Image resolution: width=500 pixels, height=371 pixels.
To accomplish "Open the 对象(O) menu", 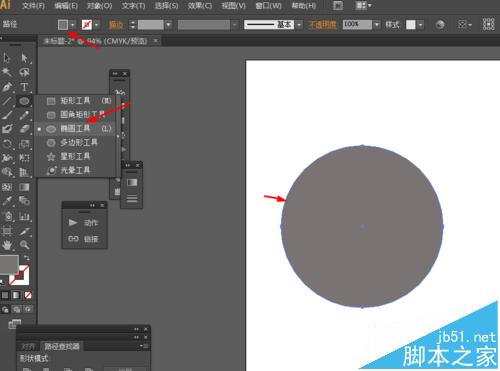I will (x=100, y=6).
